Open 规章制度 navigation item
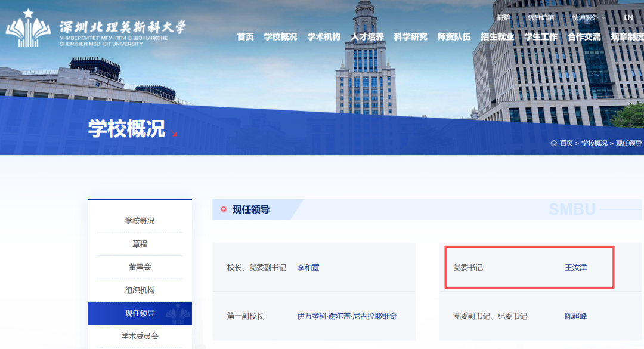The image size is (644, 349). (627, 36)
